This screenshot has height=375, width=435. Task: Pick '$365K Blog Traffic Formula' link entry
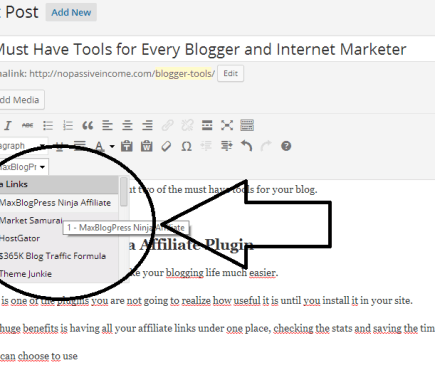point(59,256)
